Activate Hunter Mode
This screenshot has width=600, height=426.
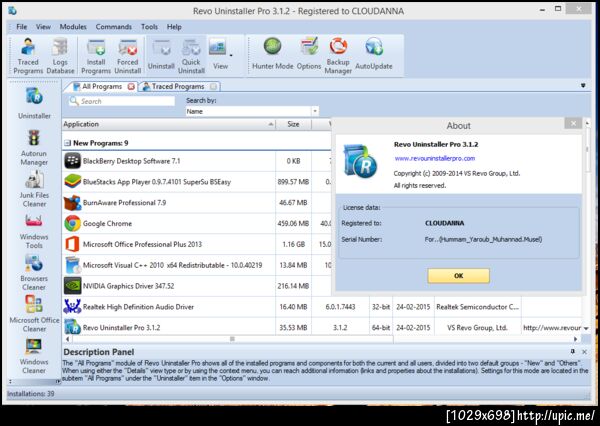coord(272,54)
